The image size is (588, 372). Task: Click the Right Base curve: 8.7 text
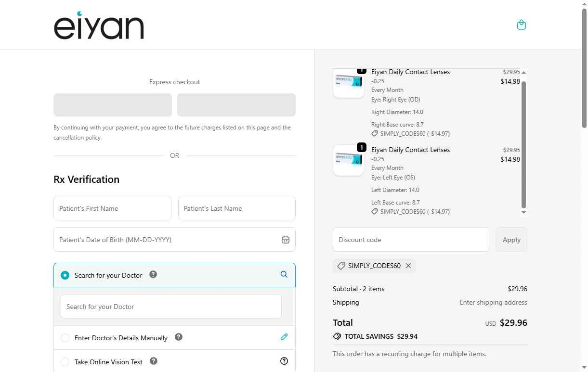coord(398,124)
